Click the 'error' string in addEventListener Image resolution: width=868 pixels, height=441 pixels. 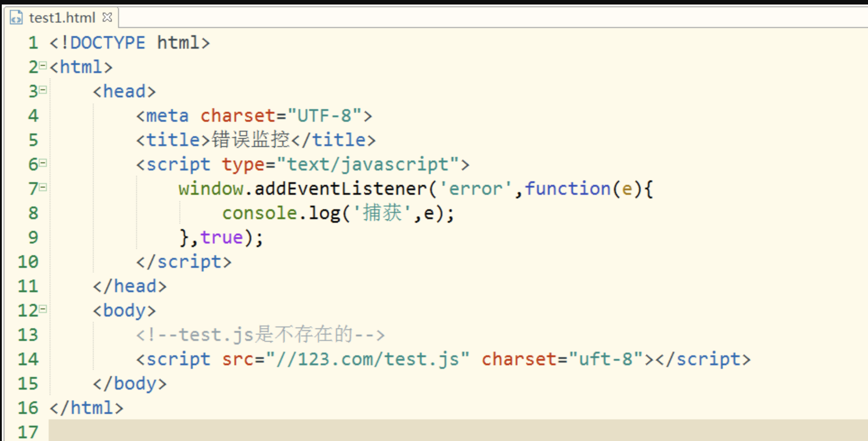point(475,189)
